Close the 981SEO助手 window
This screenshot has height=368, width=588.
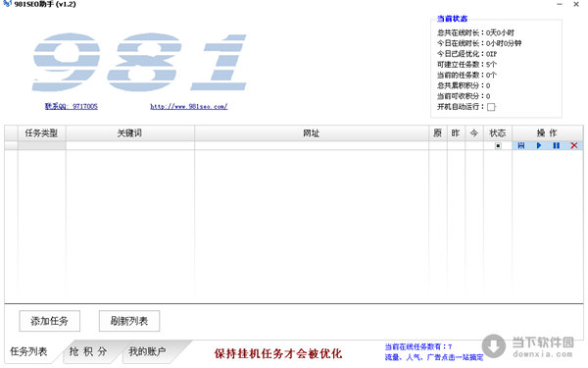[x=576, y=4]
